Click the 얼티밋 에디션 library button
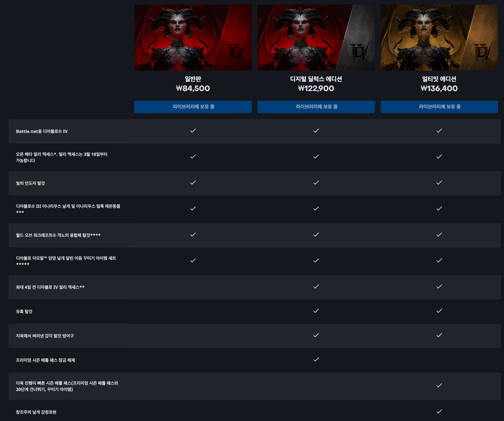The image size is (504, 421). pos(439,107)
